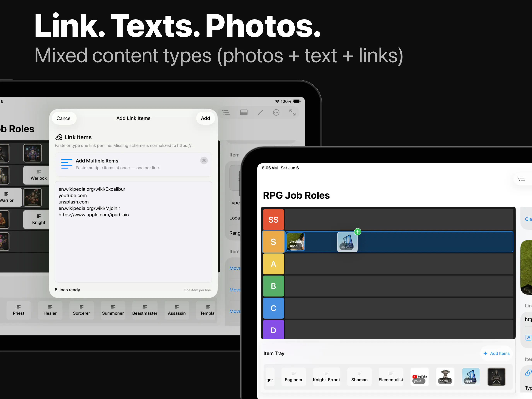
Task: Click the '5 lines ready' status text
Action: coord(67,290)
